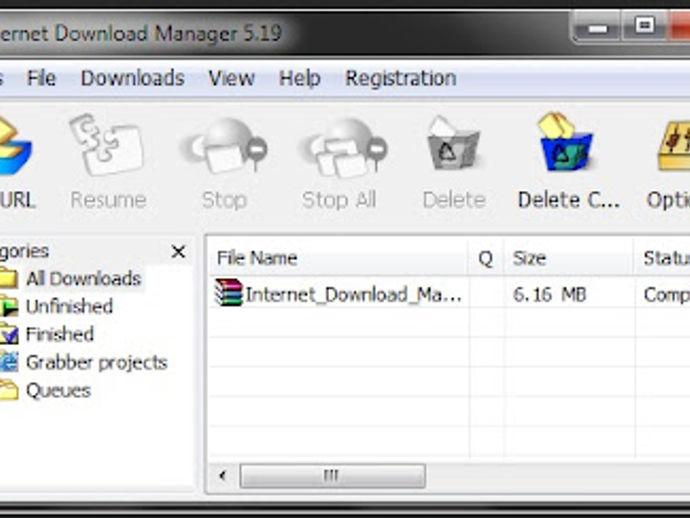The image size is (690, 518).
Task: Select Grabber projects category
Action: (96, 363)
